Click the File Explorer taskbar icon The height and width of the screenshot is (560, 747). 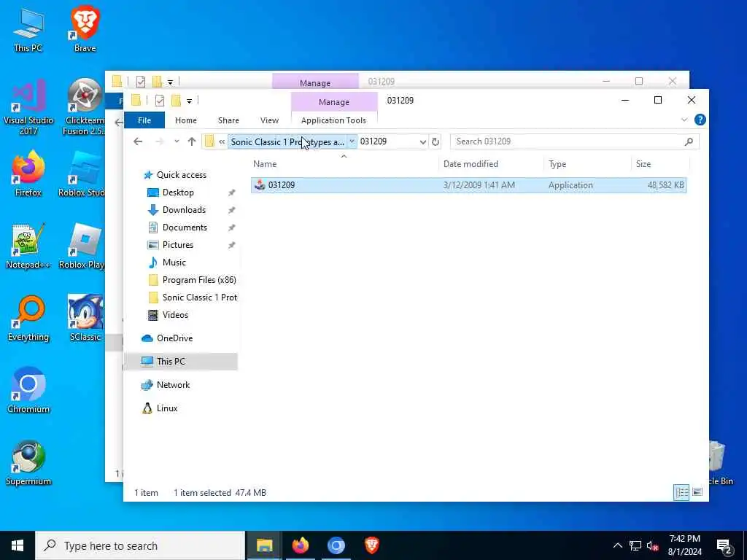264,545
